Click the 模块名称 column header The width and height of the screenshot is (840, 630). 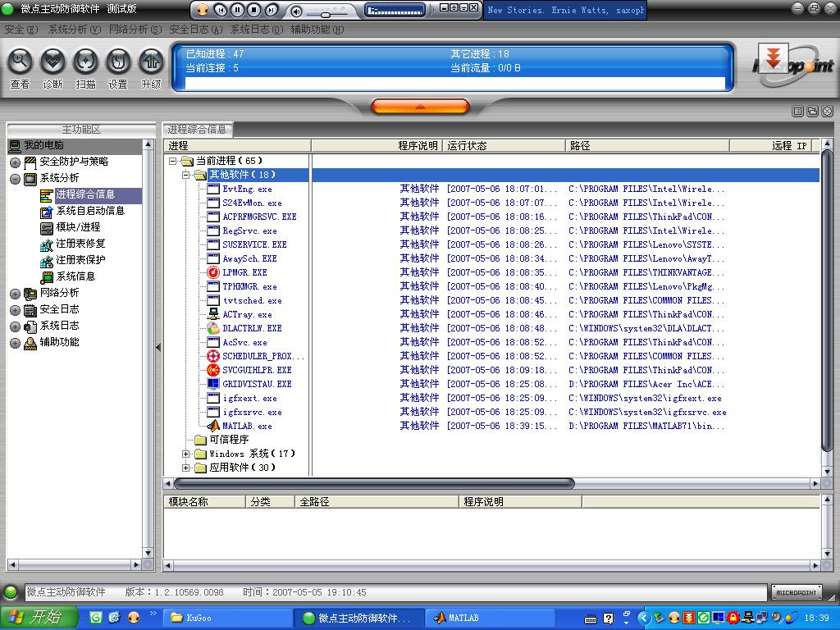pos(204,502)
